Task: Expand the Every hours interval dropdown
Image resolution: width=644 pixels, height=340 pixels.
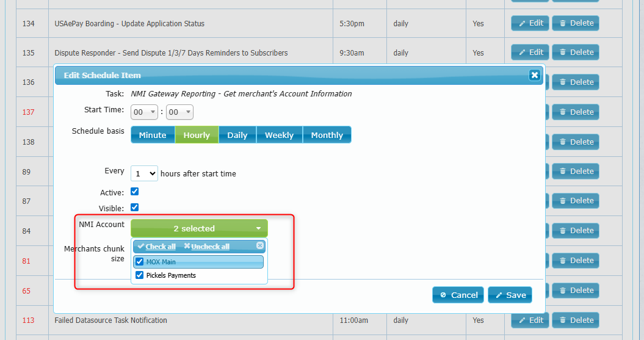Action: coord(144,173)
